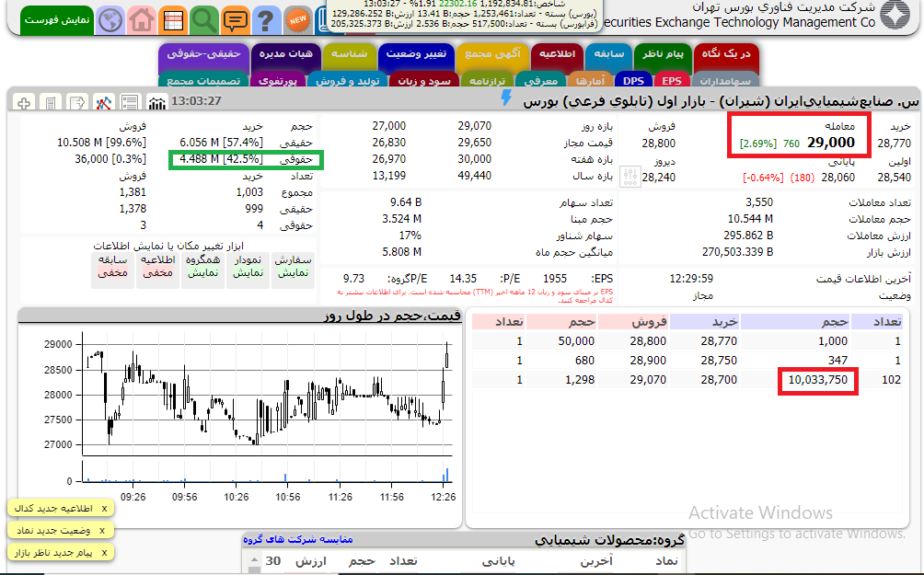Click the plus icon in instrument toolbar
The height and width of the screenshot is (575, 924).
(24, 103)
